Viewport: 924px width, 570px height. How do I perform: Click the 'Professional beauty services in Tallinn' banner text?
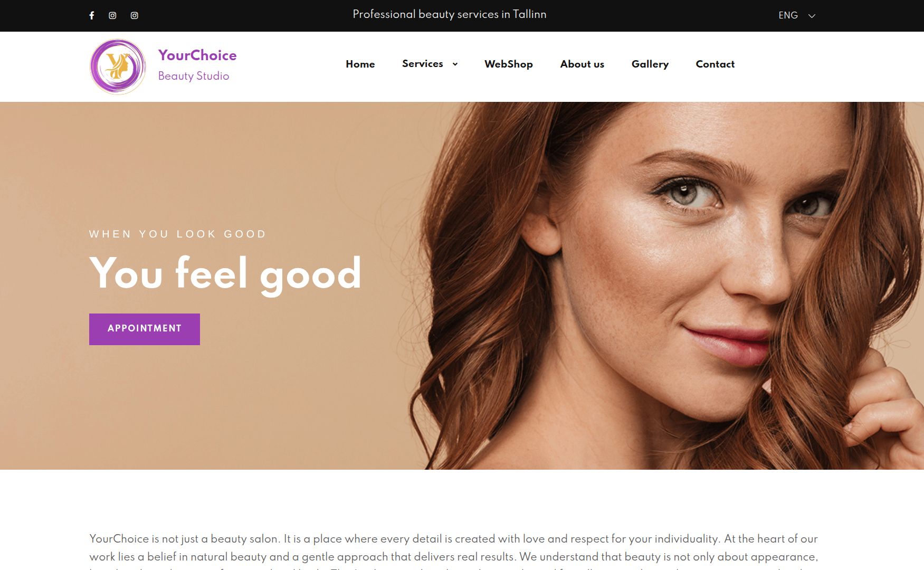click(x=450, y=14)
